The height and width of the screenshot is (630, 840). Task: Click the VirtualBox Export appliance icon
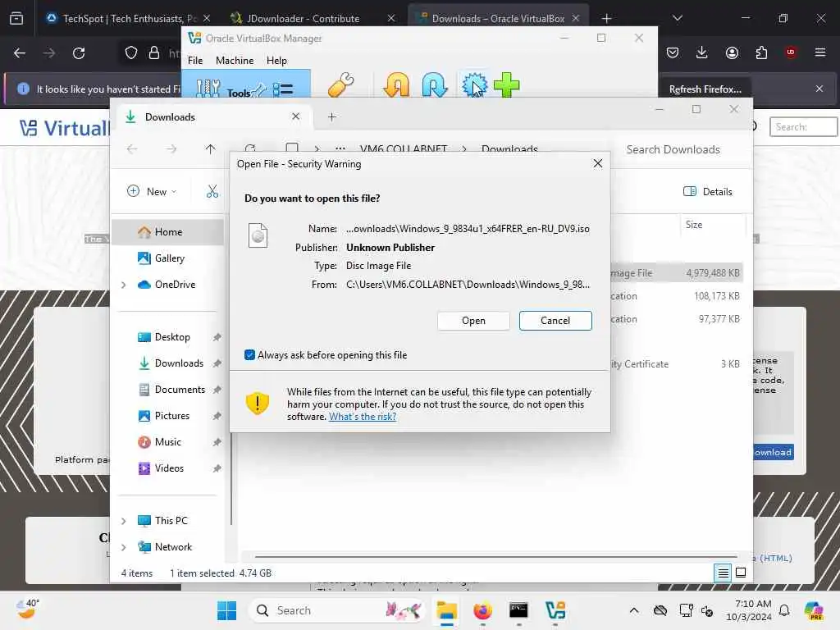pos(435,84)
